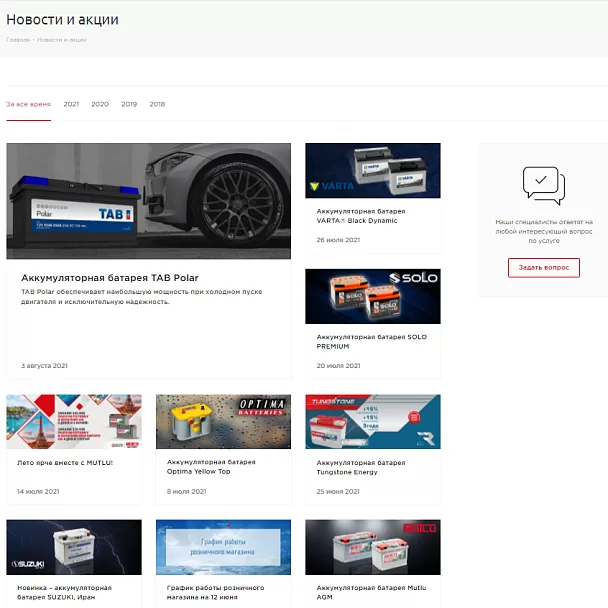Image resolution: width=608 pixels, height=608 pixels.
Task: Click the TAB Polar description text
Action: click(x=142, y=297)
